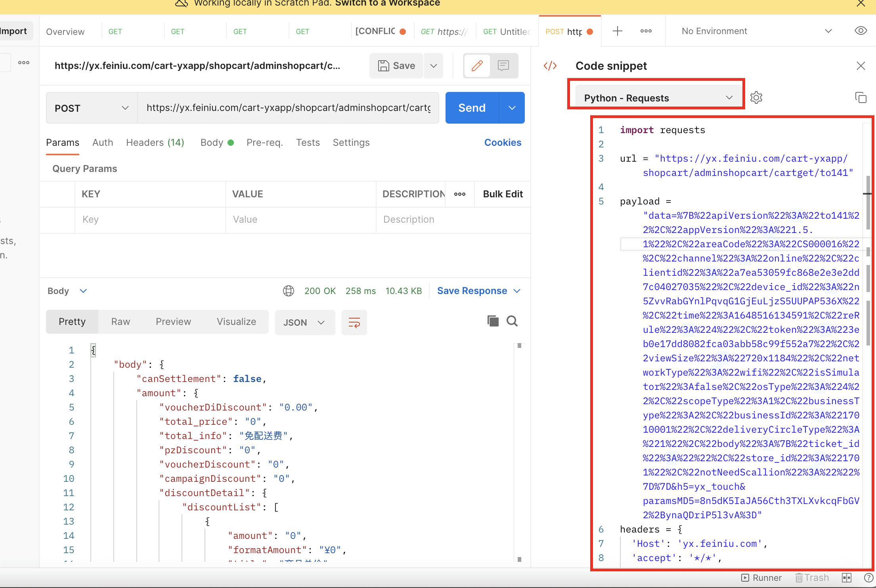Image resolution: width=876 pixels, height=588 pixels.
Task: Click the Value input cell
Action: pyautogui.click(x=301, y=220)
